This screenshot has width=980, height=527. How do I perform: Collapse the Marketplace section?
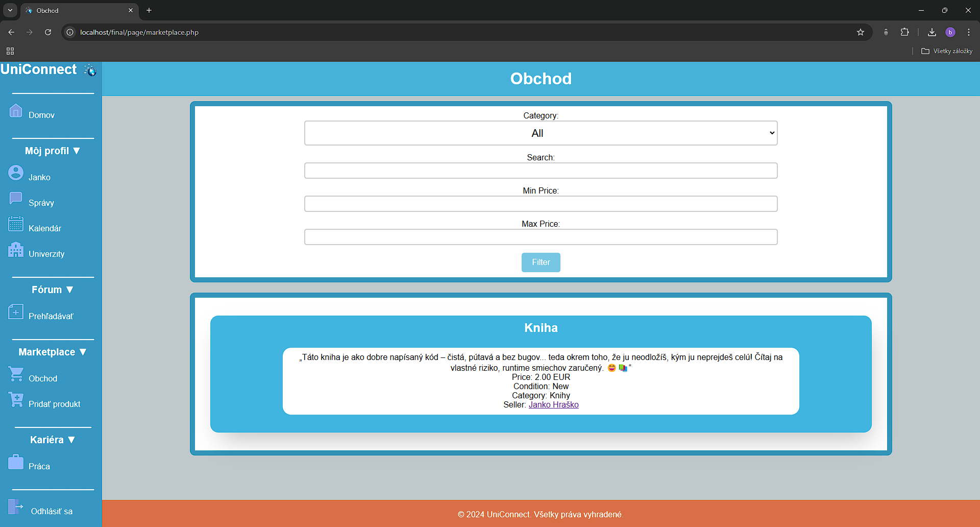coord(53,352)
